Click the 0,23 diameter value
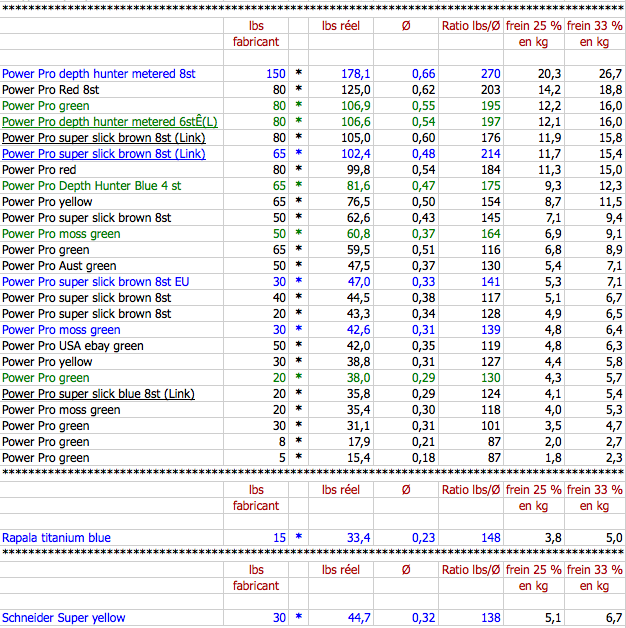 coord(423,538)
